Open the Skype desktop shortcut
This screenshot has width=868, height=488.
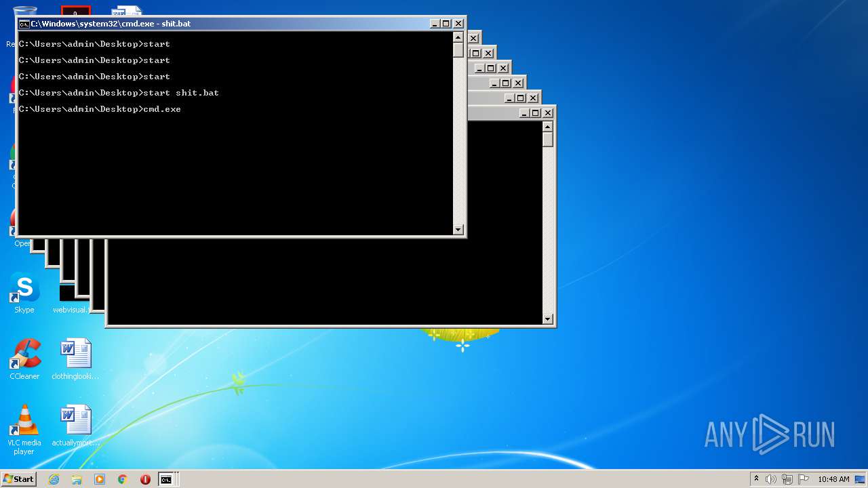pyautogui.click(x=24, y=293)
